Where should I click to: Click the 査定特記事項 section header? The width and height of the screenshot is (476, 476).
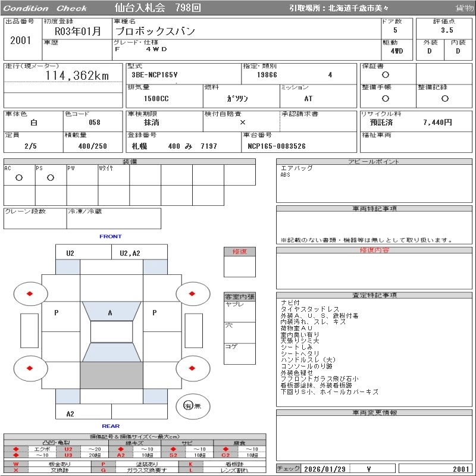[374, 295]
